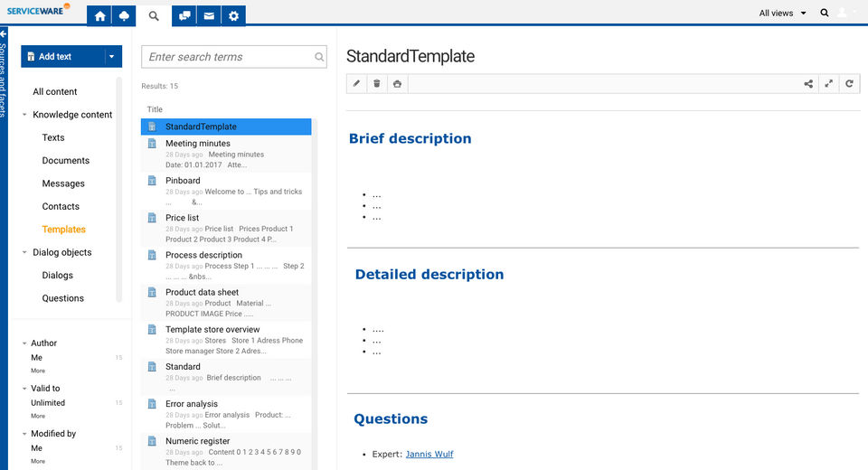
Task: Refresh the document view
Action: click(x=850, y=84)
